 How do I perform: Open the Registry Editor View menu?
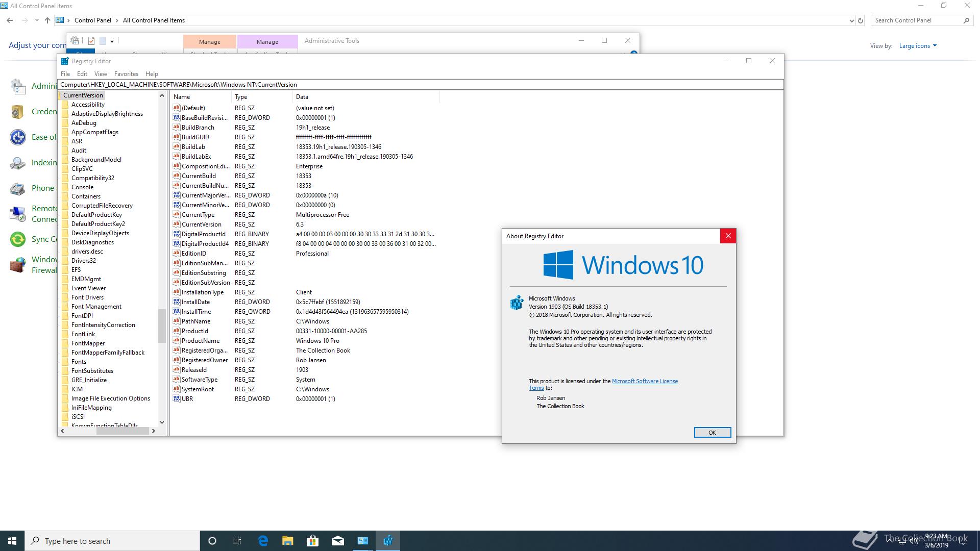tap(101, 74)
